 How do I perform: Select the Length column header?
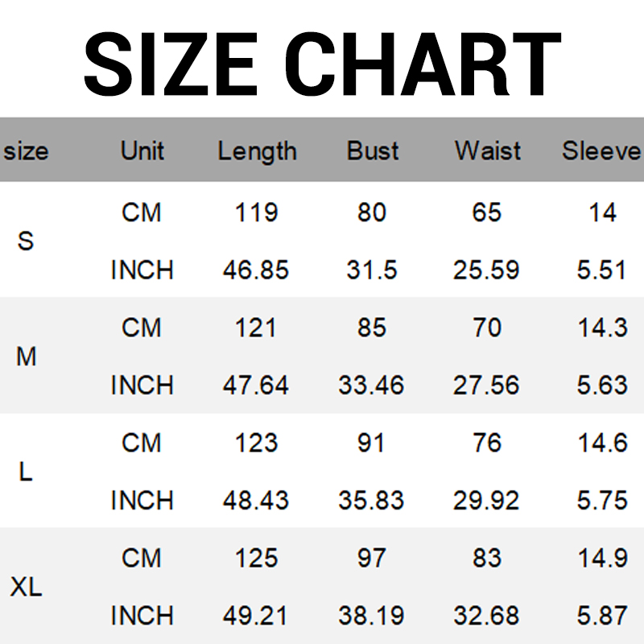tap(257, 151)
